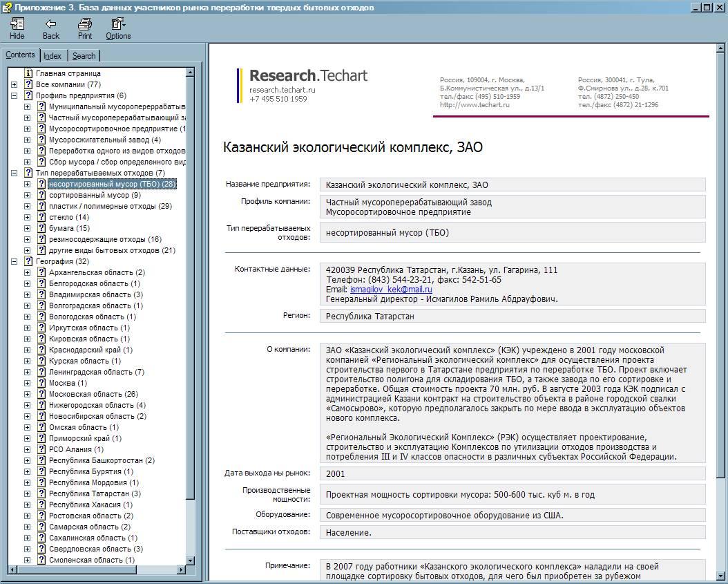The height and width of the screenshot is (584, 728).
Task: Select Муниципальный мусороперерабатывающий tree item
Action: [117, 106]
